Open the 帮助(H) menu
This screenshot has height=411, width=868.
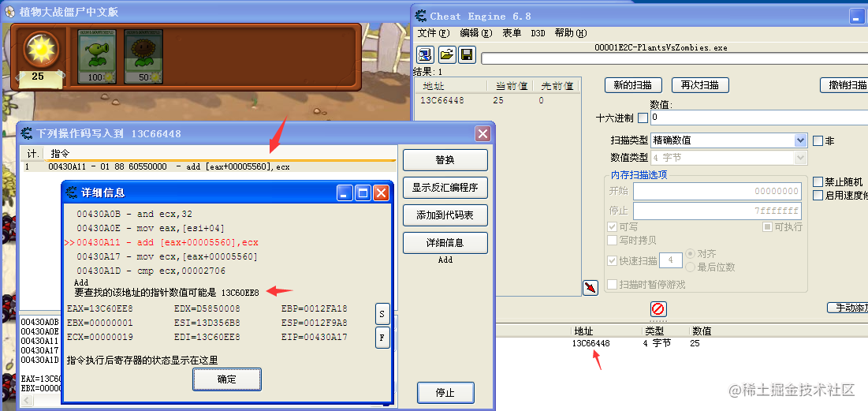[571, 33]
